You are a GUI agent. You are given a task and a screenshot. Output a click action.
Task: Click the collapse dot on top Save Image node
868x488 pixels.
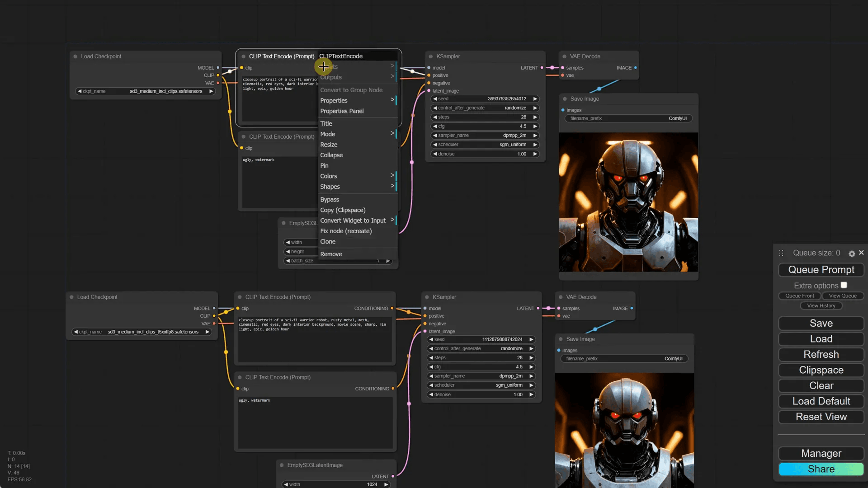click(x=565, y=99)
